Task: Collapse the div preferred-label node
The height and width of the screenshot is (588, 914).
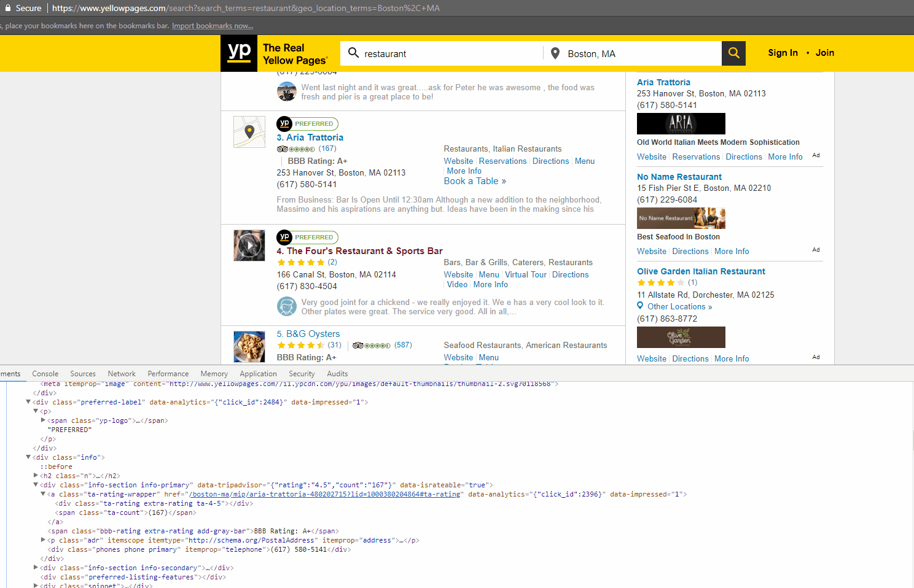Action: [28, 402]
